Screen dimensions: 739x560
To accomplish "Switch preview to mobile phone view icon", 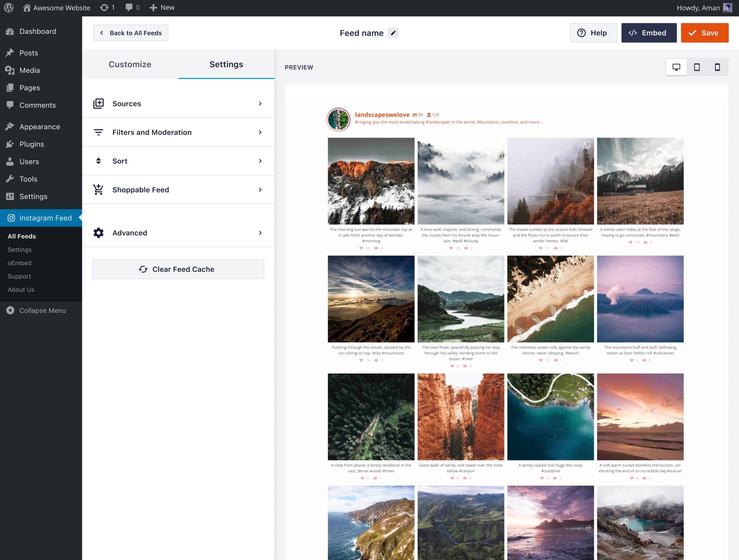I will coord(717,67).
